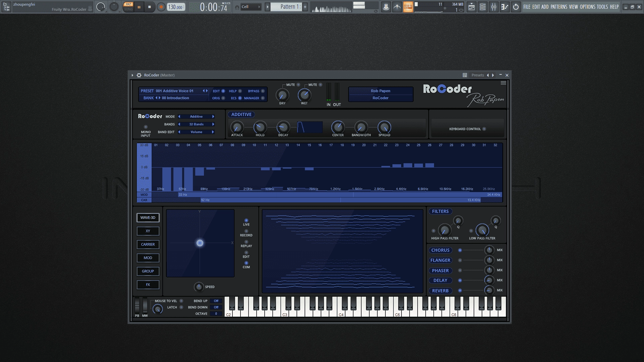Toggle the XY pad RECORD indicator

(x=247, y=231)
